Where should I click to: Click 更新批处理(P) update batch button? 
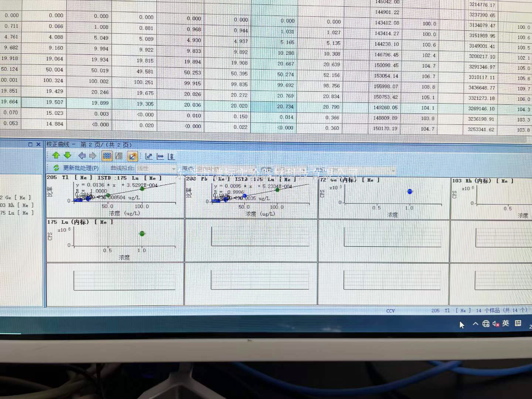[76, 168]
